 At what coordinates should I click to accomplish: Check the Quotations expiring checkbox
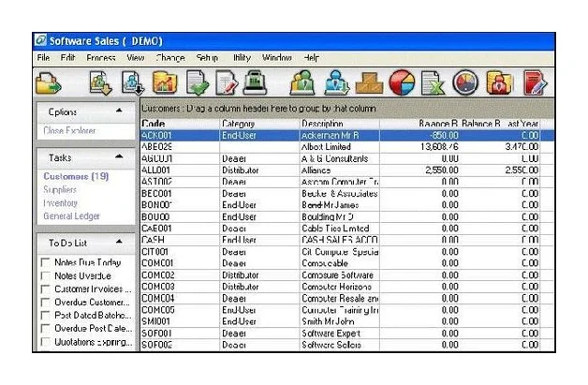pyautogui.click(x=45, y=342)
